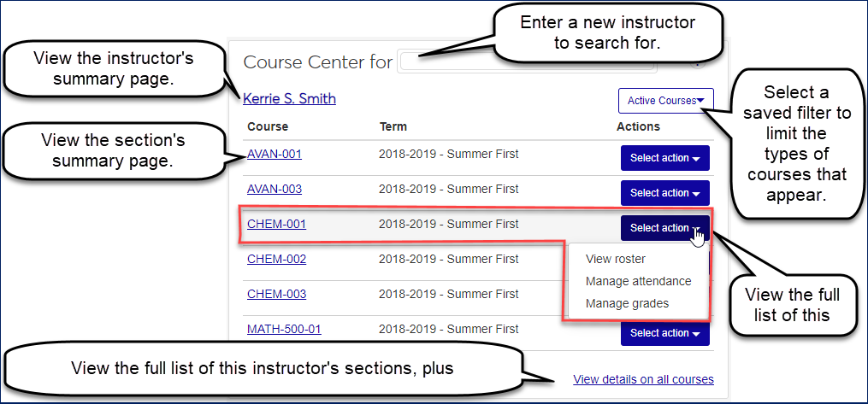The image size is (868, 404).
Task: Click the Course Center instructor search field
Action: click(445, 62)
